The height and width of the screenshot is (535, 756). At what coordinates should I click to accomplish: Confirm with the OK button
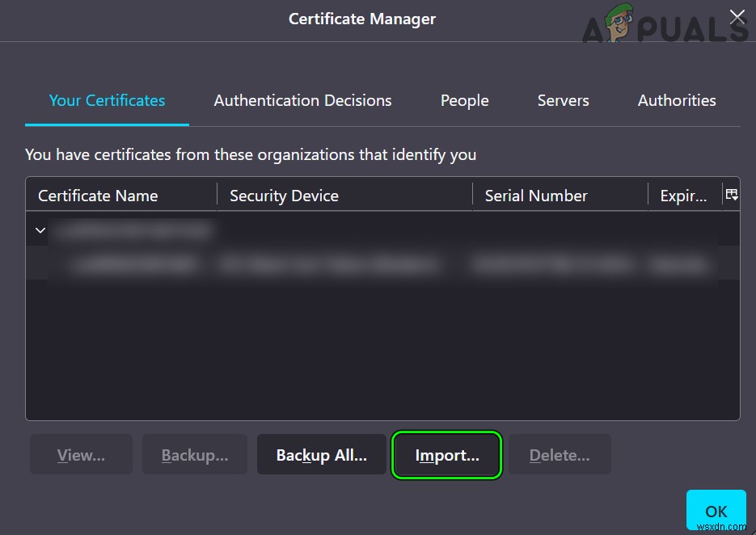[x=716, y=510]
